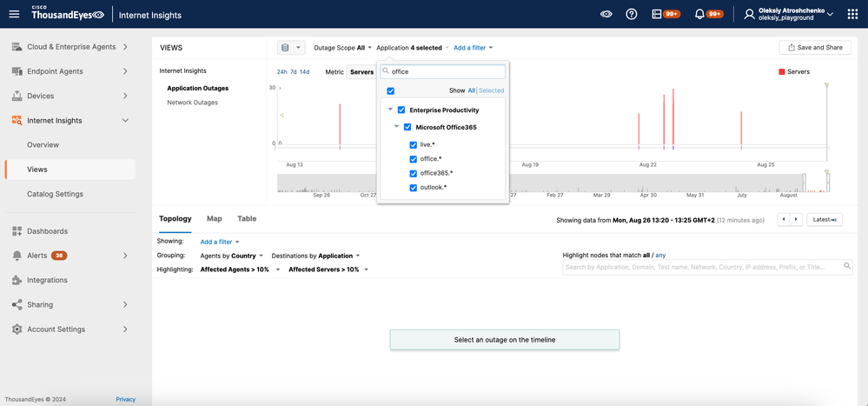Step to previous time interval arrow
Viewport: 868px width, 406px height.
coord(784,220)
